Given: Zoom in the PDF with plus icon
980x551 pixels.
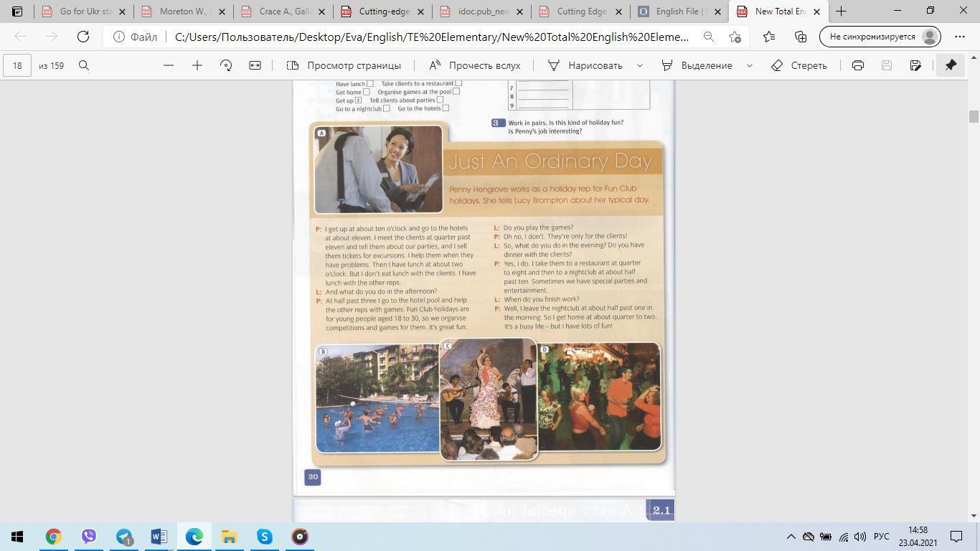Looking at the screenshot, I should [197, 65].
